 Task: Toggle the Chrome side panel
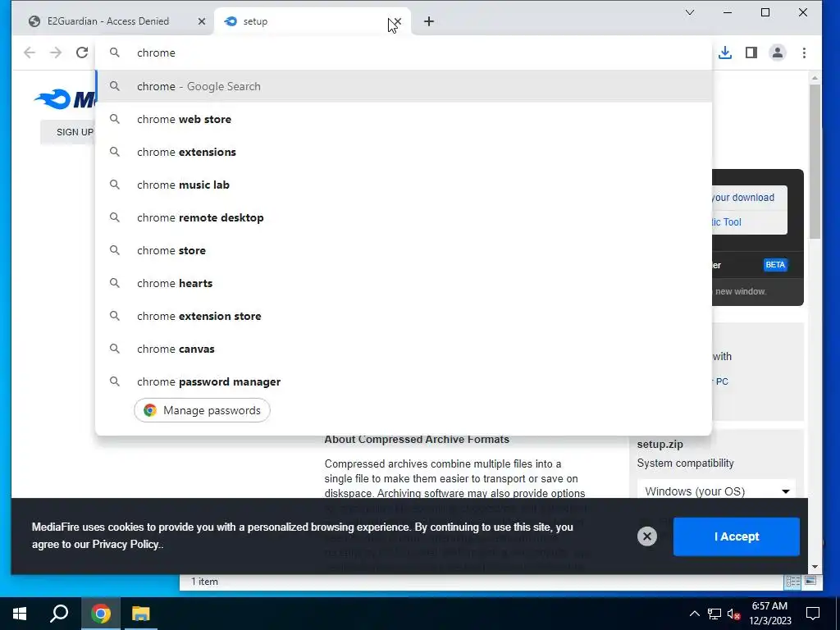click(751, 52)
